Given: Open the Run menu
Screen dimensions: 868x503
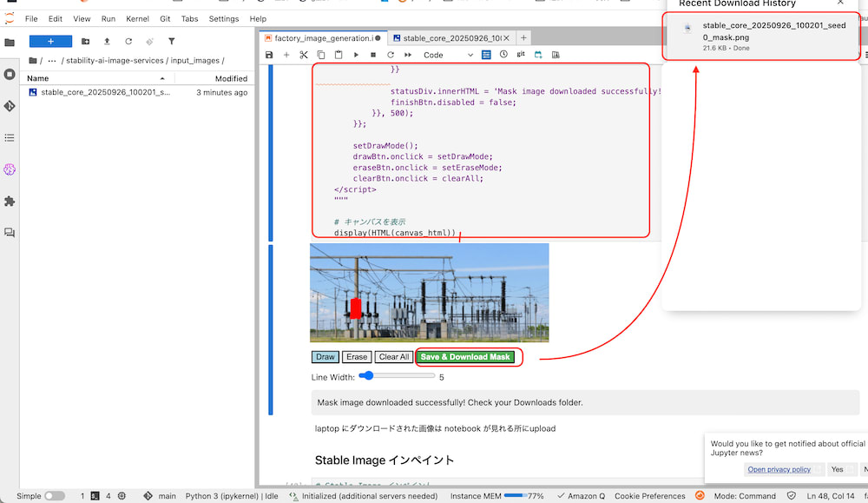Looking at the screenshot, I should pyautogui.click(x=108, y=19).
